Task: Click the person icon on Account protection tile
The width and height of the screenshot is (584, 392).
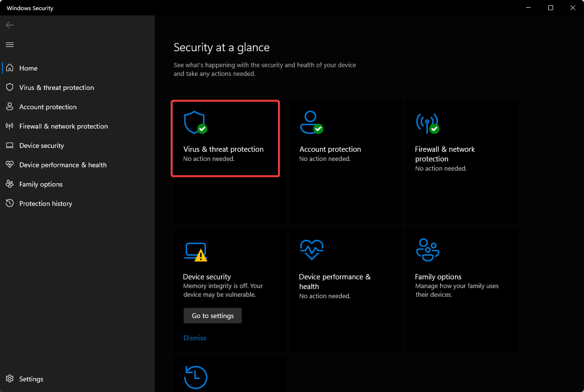Action: (311, 123)
